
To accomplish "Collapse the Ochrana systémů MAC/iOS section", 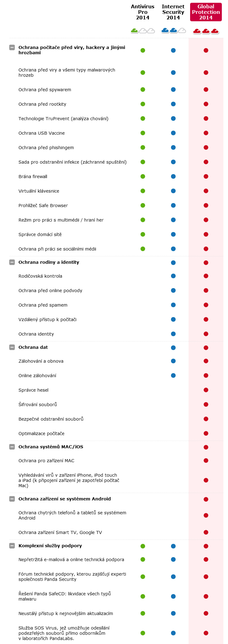I will click(12, 447).
